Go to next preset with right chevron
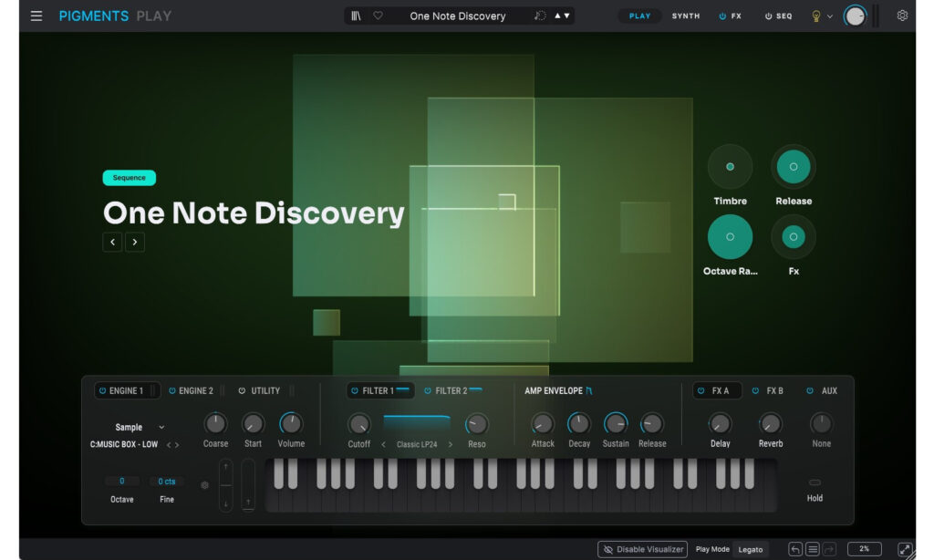 (x=135, y=242)
